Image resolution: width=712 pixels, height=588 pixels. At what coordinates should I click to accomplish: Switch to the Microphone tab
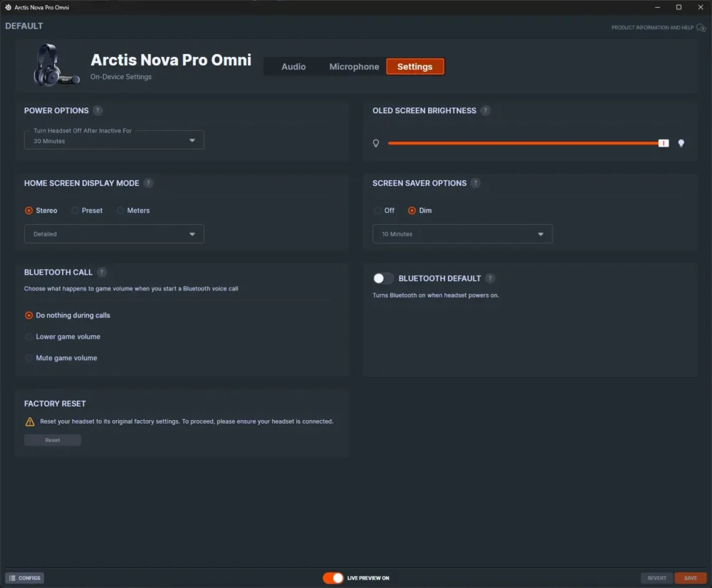click(354, 67)
